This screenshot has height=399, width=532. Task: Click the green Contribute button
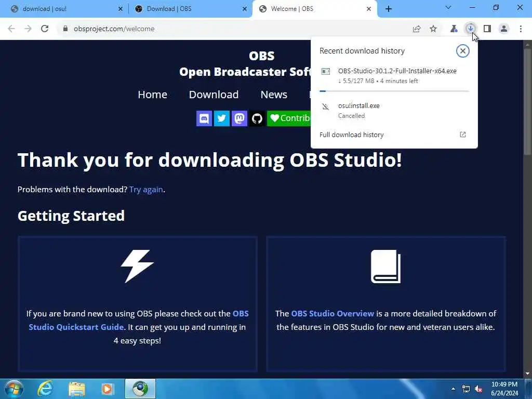pyautogui.click(x=289, y=118)
